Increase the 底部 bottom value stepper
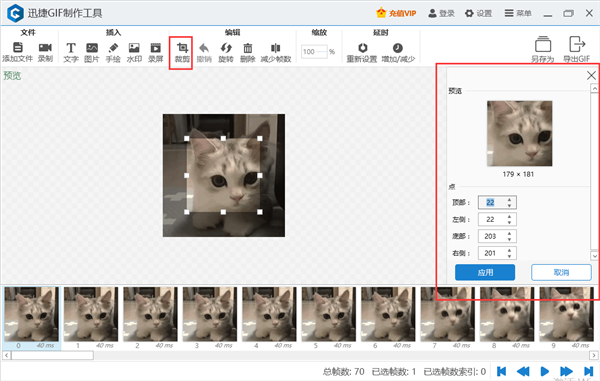Image resolution: width=600 pixels, height=381 pixels. pyautogui.click(x=509, y=233)
